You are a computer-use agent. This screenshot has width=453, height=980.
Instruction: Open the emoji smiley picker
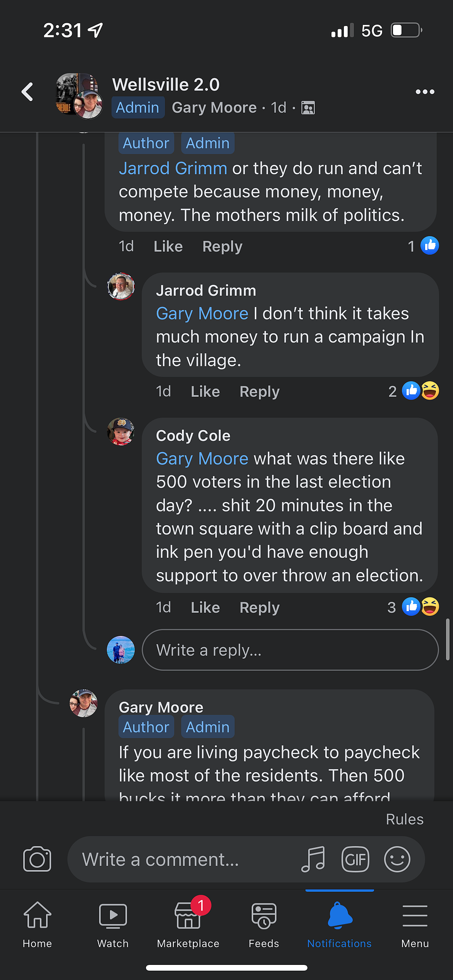pos(397,859)
